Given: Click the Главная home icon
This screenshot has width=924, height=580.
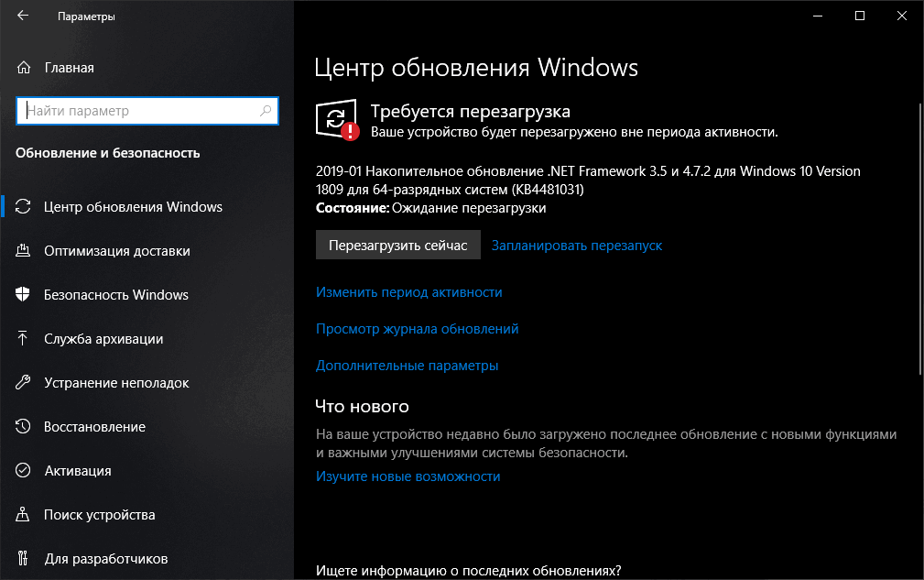Looking at the screenshot, I should click(x=25, y=67).
